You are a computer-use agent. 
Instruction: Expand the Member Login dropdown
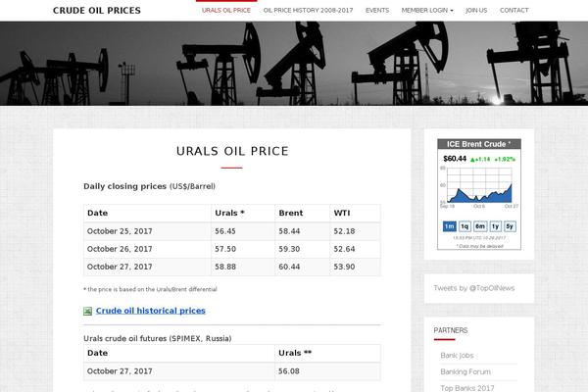coord(427,10)
